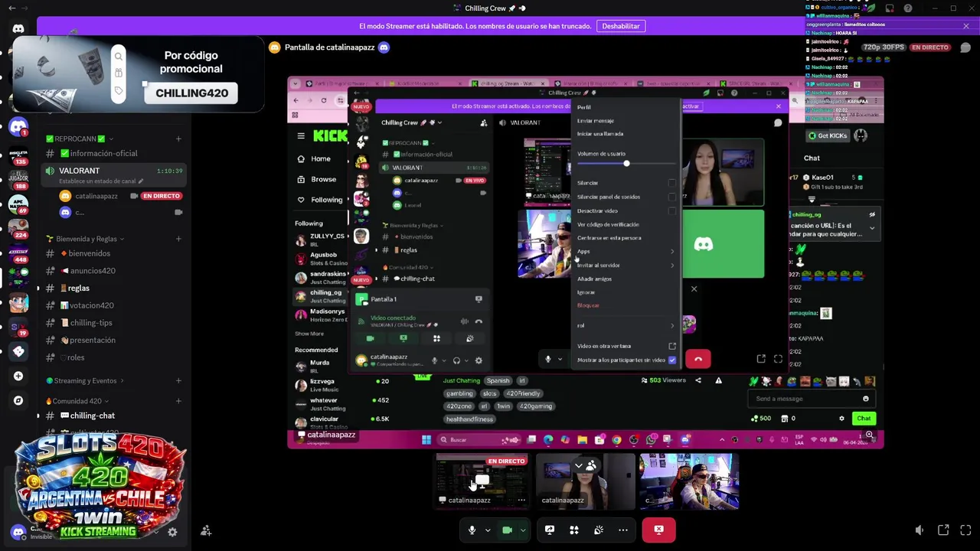Screen dimensions: 980x551
Task: Turn off camera in call controls
Action: pyautogui.click(x=507, y=530)
